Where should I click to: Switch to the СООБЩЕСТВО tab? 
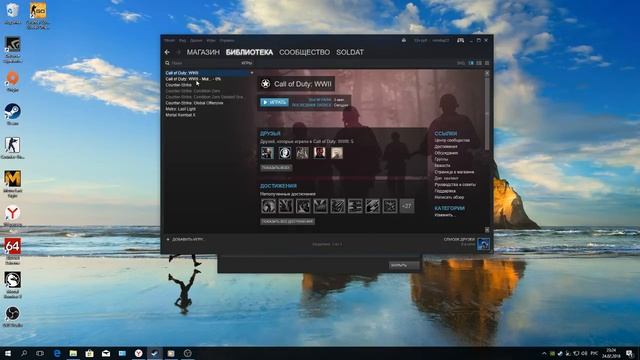pos(304,52)
